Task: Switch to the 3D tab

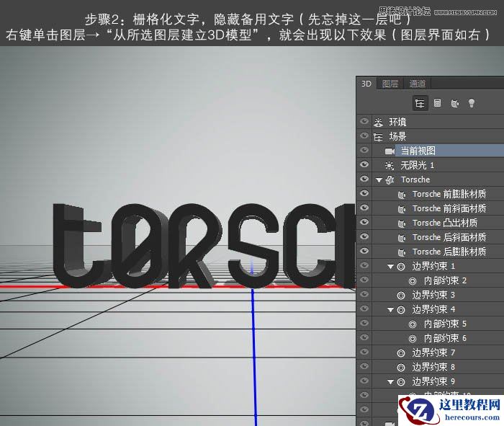Action: (x=366, y=84)
